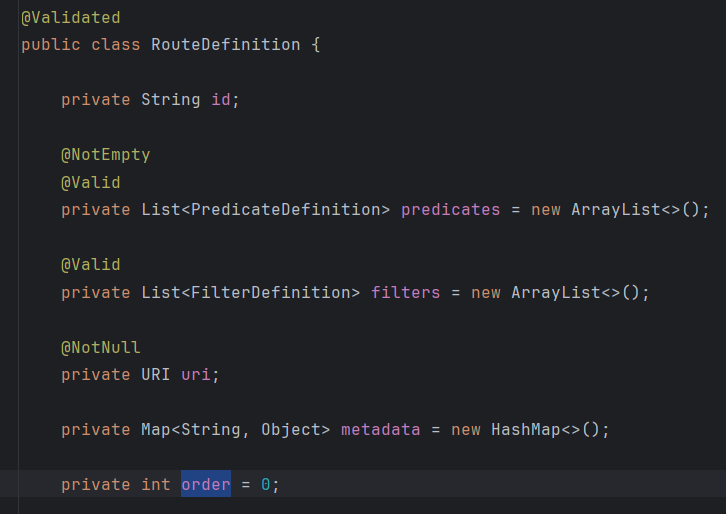
Task: Click ArrayList in the filters line
Action: tap(556, 293)
